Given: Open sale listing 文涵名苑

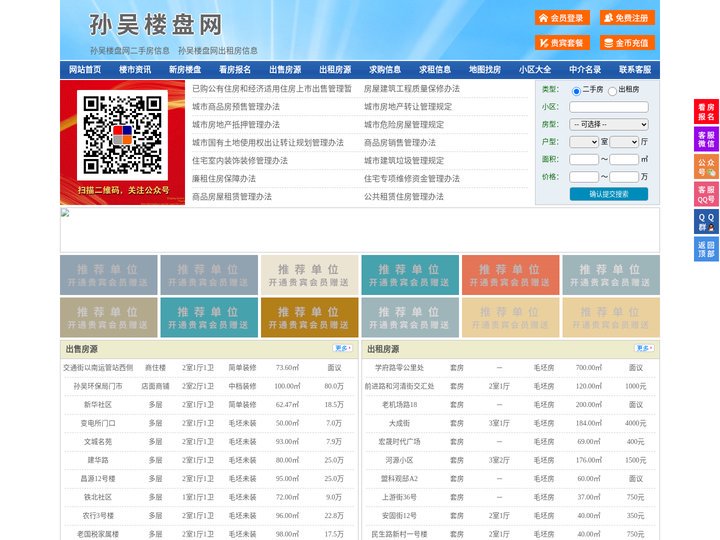Looking at the screenshot, I should click(98, 442).
